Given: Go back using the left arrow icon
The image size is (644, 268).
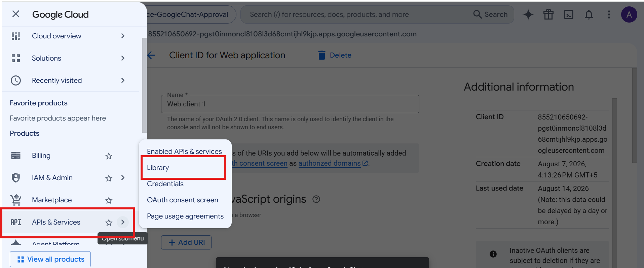Looking at the screenshot, I should (152, 55).
